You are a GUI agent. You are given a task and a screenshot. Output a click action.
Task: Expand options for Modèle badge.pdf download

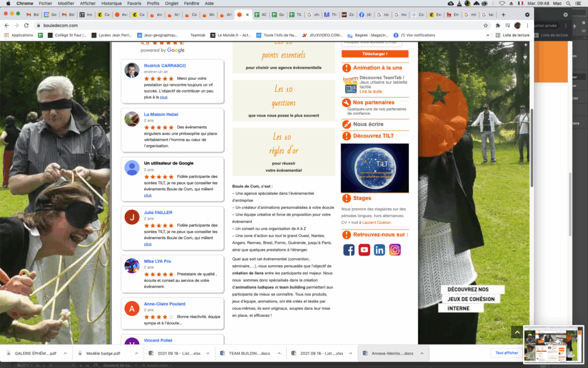[137, 354]
